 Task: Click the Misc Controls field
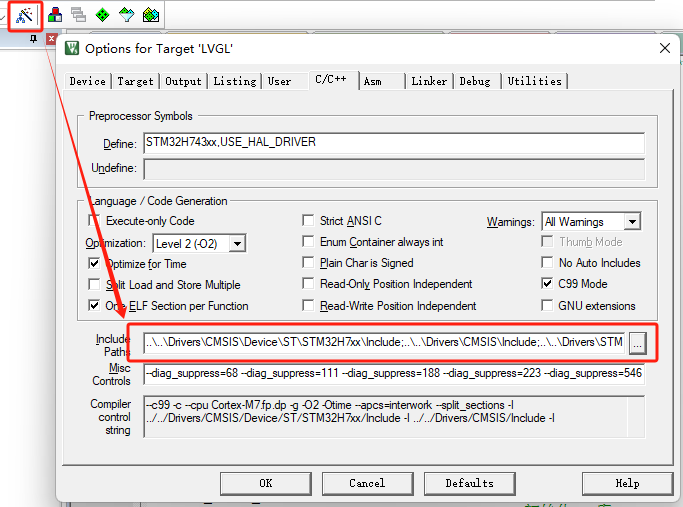(x=394, y=373)
